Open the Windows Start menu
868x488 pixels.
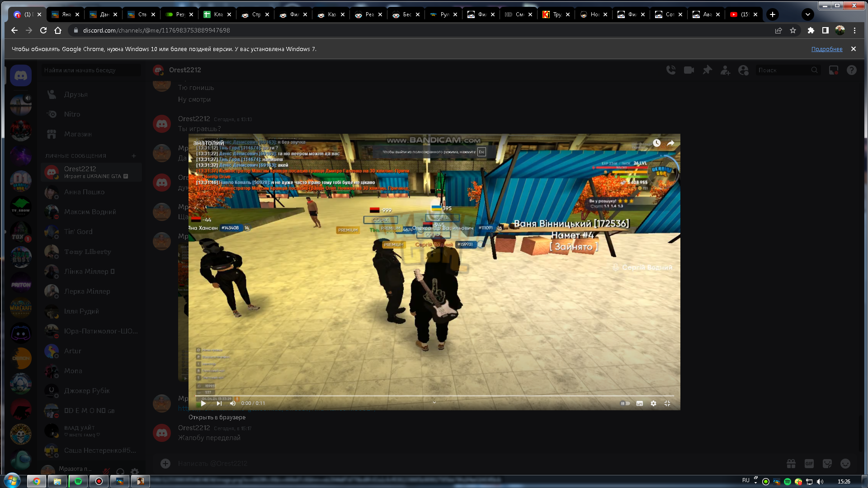coord(12,481)
